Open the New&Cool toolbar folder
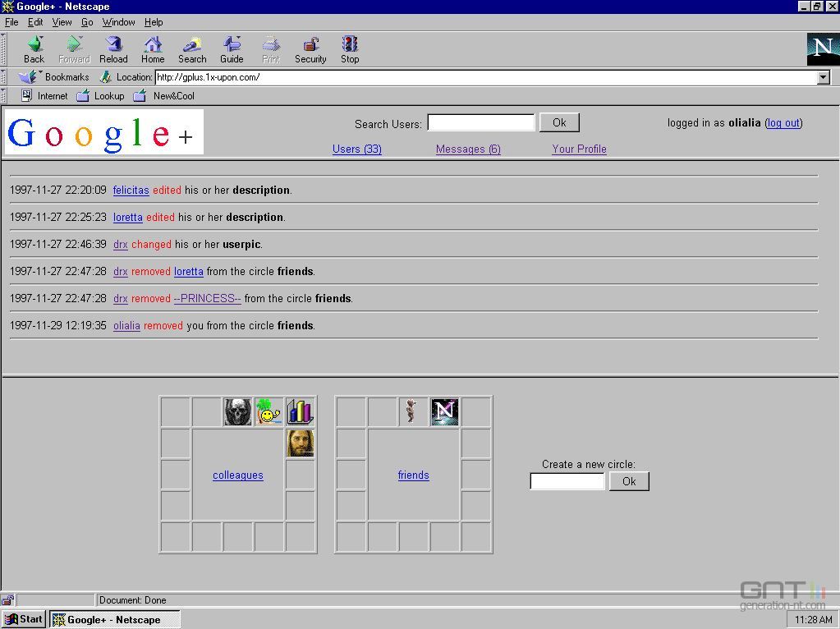840x629 pixels. point(164,96)
